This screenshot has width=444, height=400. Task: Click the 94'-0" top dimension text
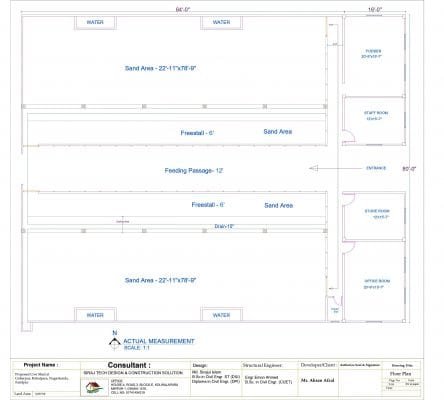click(183, 10)
